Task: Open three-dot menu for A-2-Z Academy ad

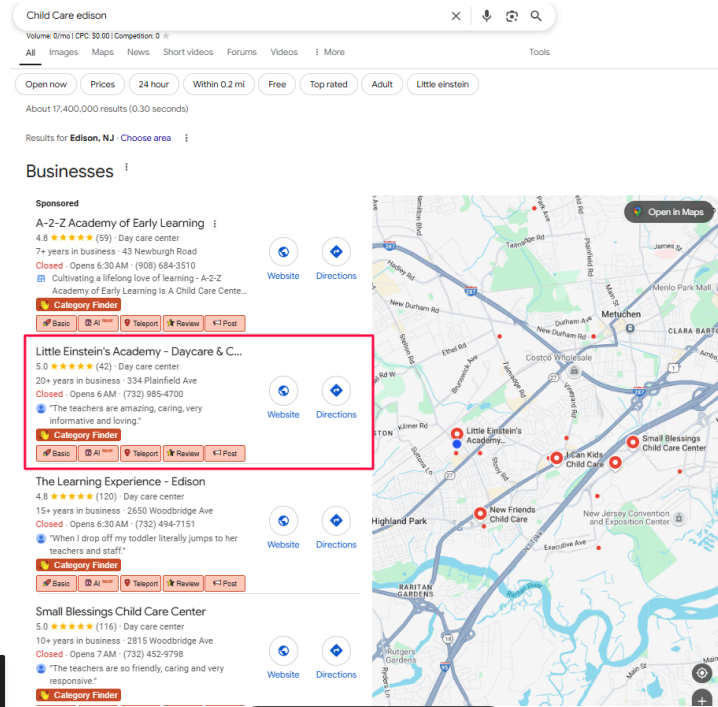Action: click(x=215, y=224)
